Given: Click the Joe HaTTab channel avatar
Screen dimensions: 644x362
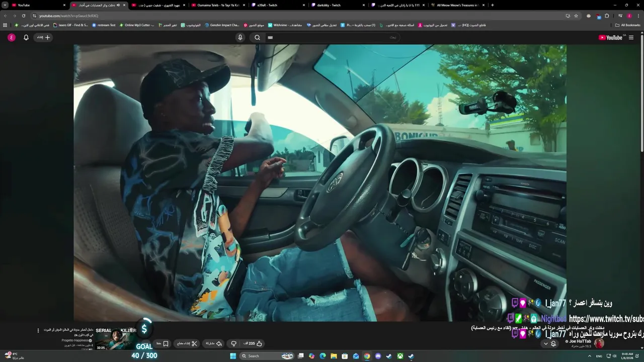Looking at the screenshot, I should (599, 343).
